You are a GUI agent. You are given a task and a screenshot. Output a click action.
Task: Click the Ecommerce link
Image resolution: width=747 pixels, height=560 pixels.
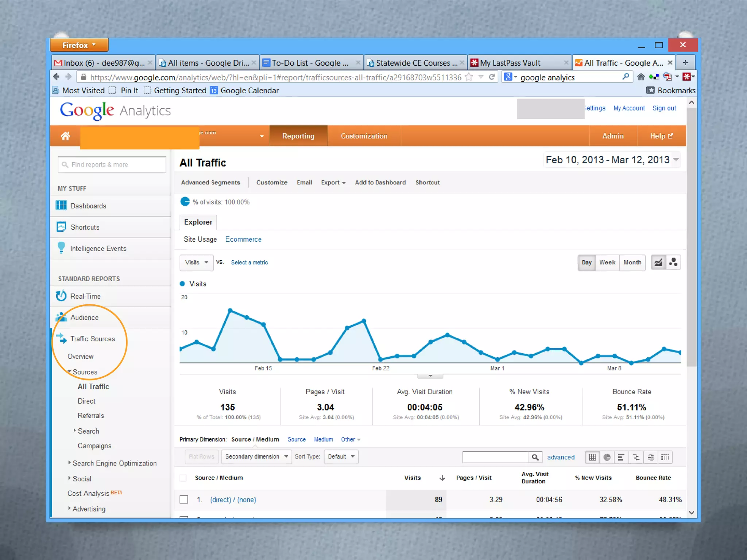pyautogui.click(x=243, y=240)
